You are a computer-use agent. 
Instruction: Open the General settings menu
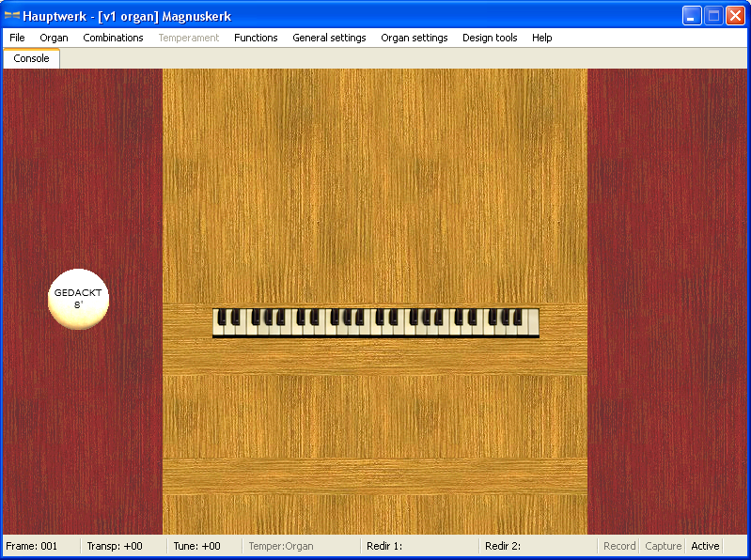(x=329, y=38)
